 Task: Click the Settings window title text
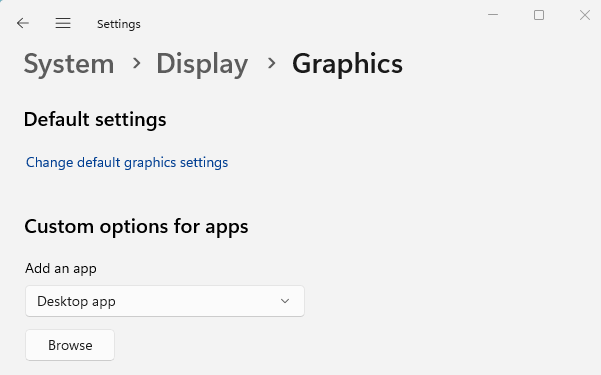[x=119, y=24]
